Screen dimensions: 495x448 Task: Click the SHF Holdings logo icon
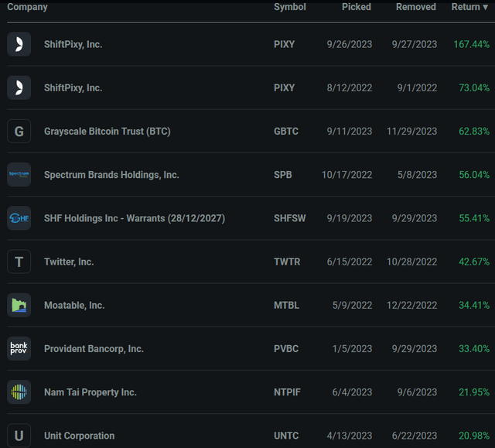pos(19,218)
